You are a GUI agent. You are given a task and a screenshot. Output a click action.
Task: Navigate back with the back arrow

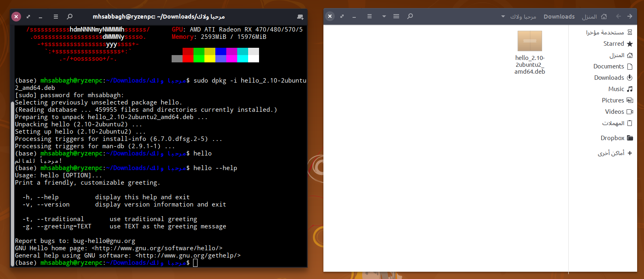tap(618, 16)
